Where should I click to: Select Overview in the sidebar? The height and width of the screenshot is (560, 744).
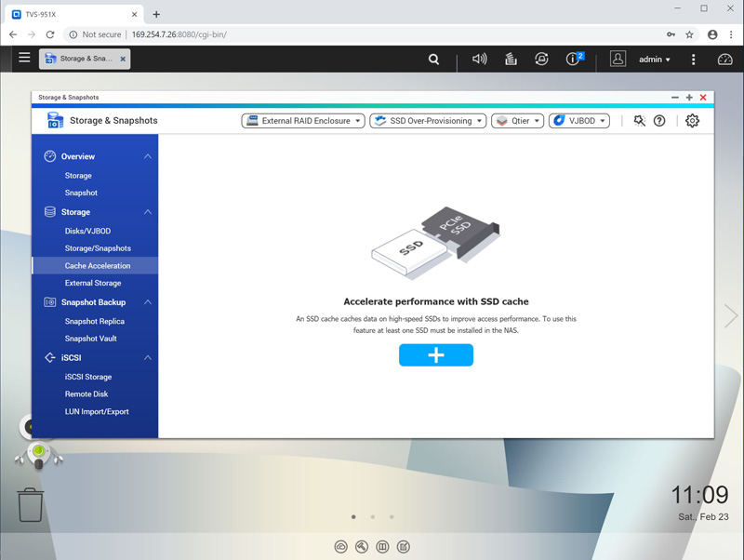click(x=78, y=156)
